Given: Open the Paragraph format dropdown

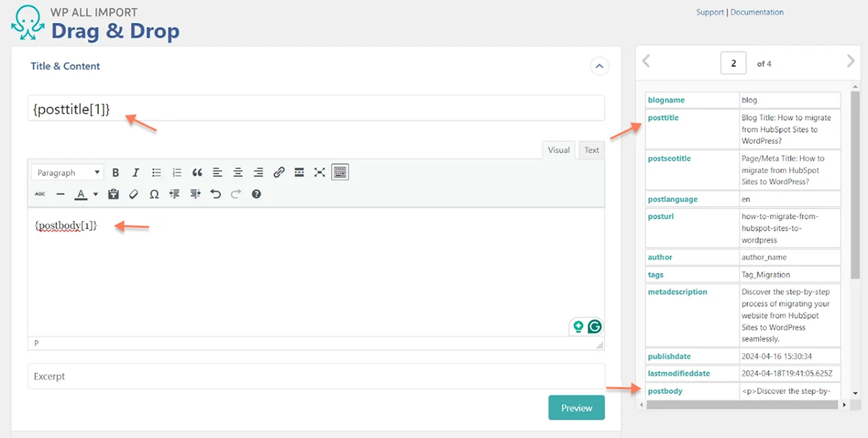Looking at the screenshot, I should click(68, 173).
